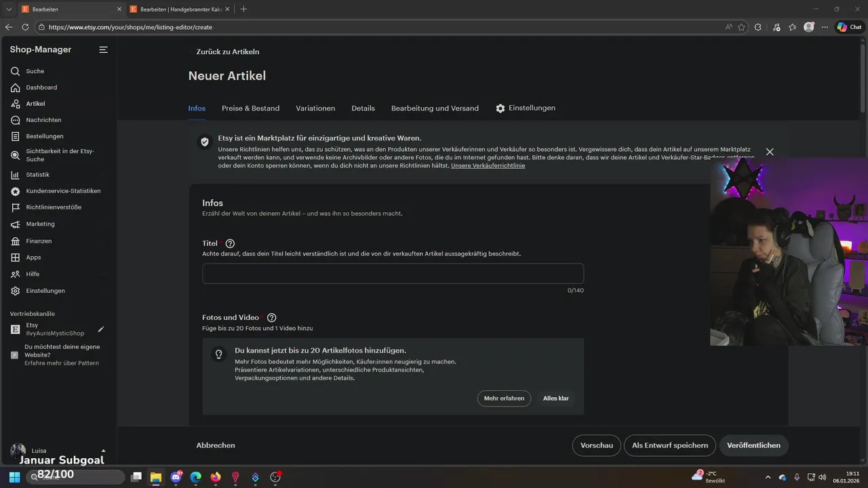Open Statistik in the sidebar
The image size is (868, 488).
pos(37,175)
